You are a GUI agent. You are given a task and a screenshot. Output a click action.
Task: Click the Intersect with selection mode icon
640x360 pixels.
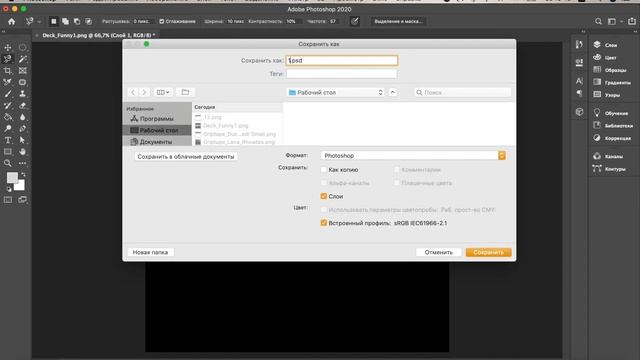89,21
